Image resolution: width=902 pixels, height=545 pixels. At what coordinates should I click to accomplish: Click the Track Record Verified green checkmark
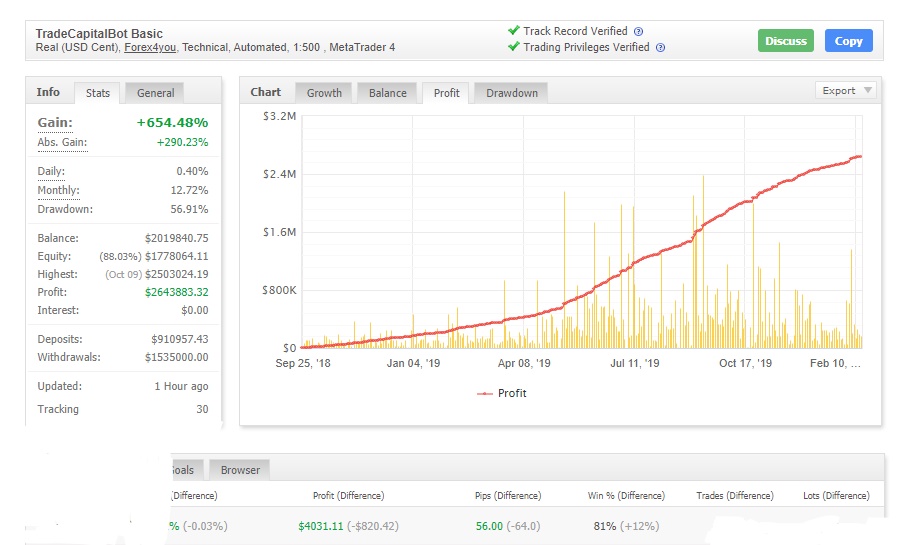pos(514,31)
